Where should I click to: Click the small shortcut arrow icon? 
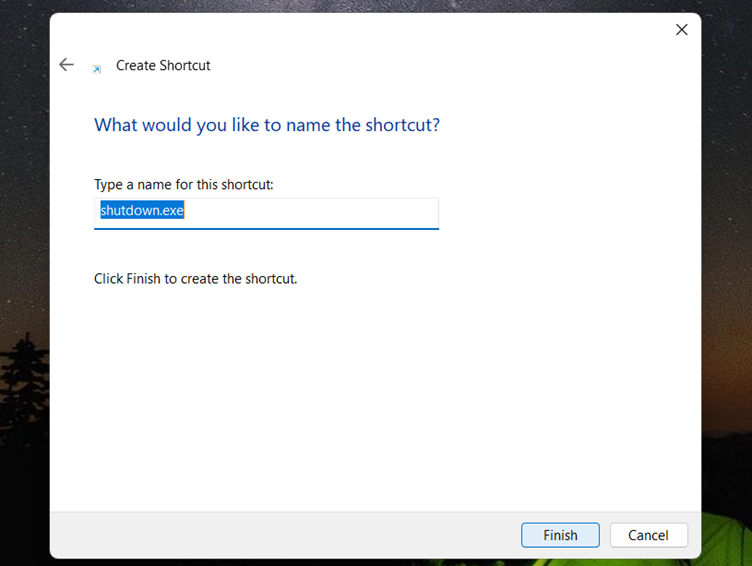[96, 70]
